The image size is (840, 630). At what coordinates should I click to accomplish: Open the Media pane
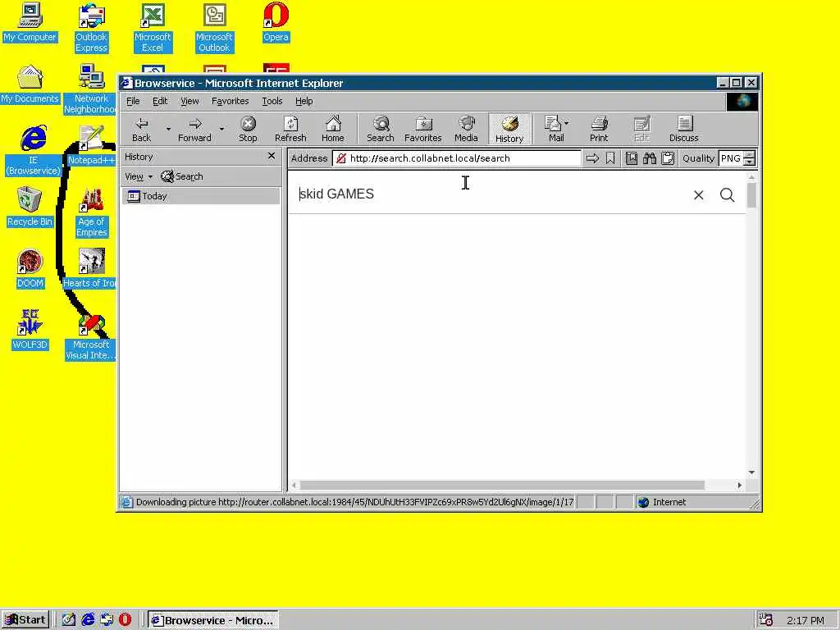[x=466, y=129]
